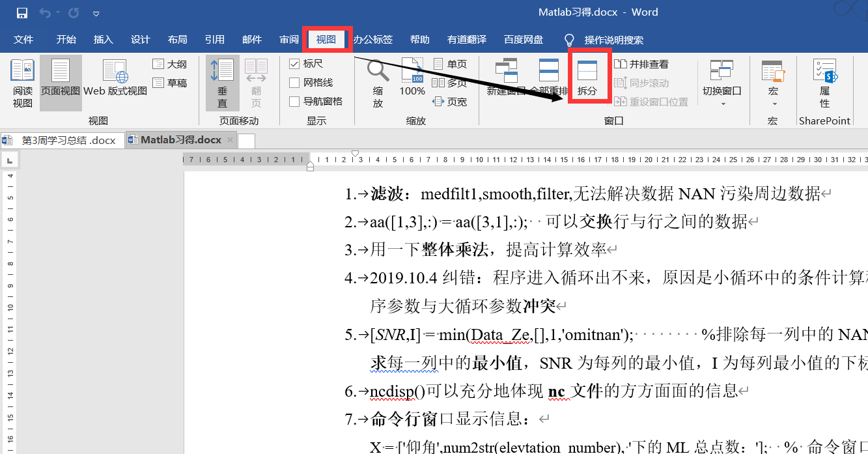The image size is (868, 454).
Task: Save the document with the floppy icon
Action: (x=22, y=12)
